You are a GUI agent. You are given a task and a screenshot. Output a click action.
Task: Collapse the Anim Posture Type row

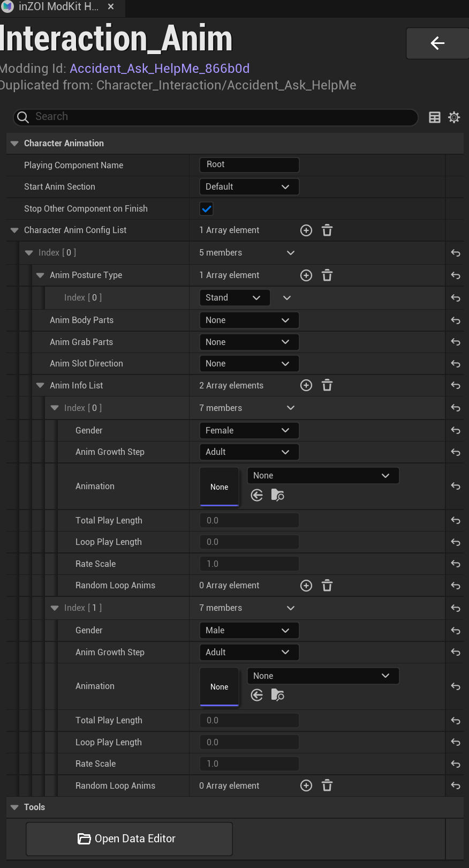pos(40,275)
